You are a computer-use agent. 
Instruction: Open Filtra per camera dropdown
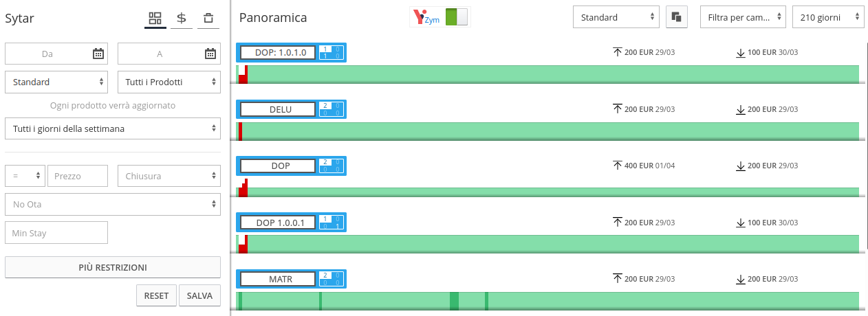click(743, 17)
